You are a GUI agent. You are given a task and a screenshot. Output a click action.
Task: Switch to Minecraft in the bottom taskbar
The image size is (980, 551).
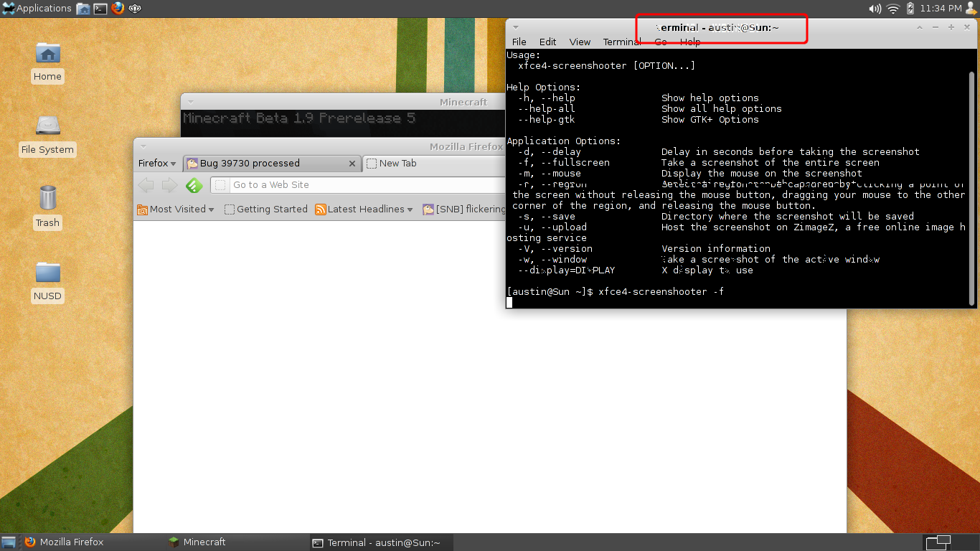[x=204, y=542]
